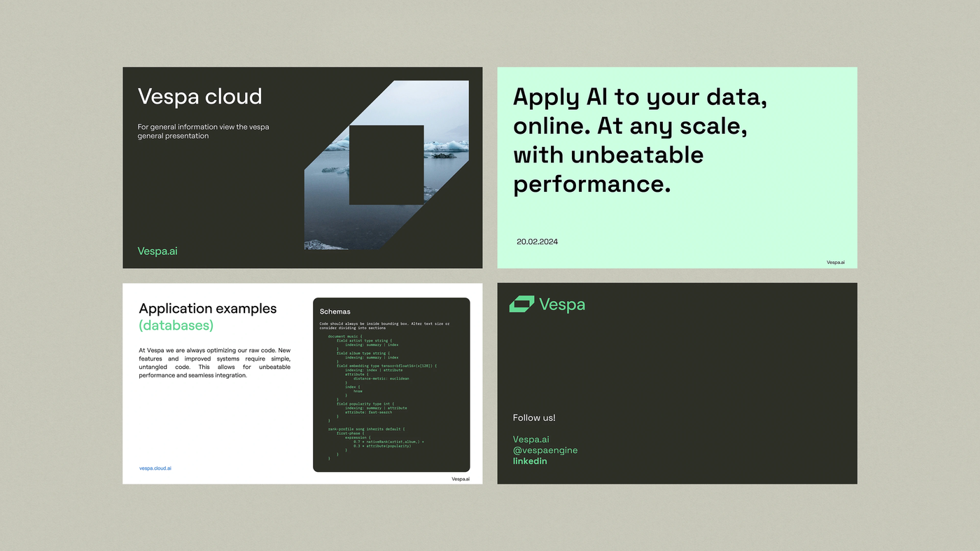Click the 'document music {' code line

345,336
